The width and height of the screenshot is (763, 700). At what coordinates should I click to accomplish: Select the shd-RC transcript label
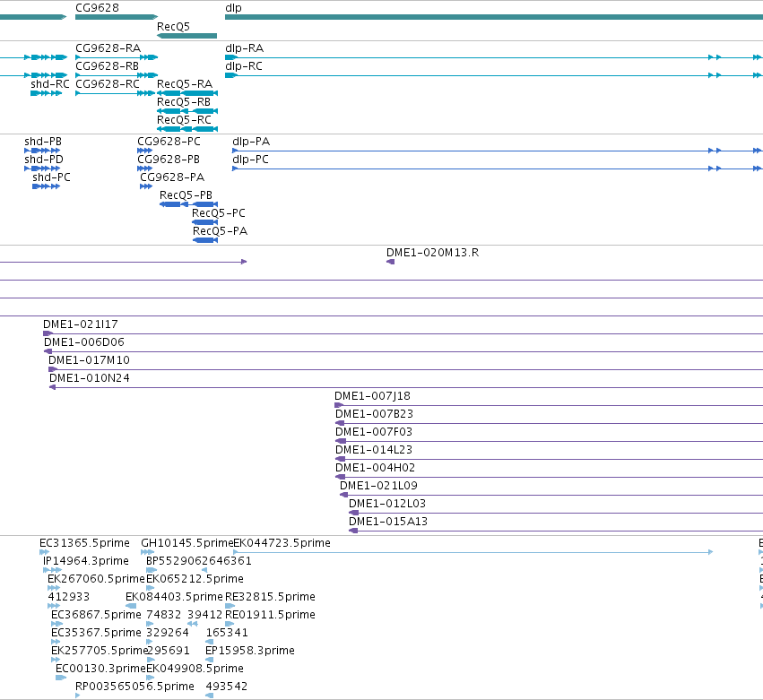pos(50,84)
